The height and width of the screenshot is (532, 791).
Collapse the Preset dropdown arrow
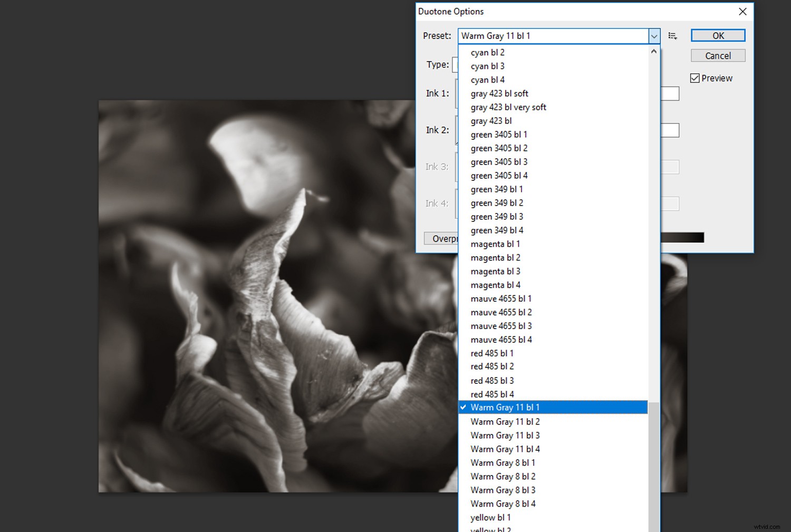654,36
